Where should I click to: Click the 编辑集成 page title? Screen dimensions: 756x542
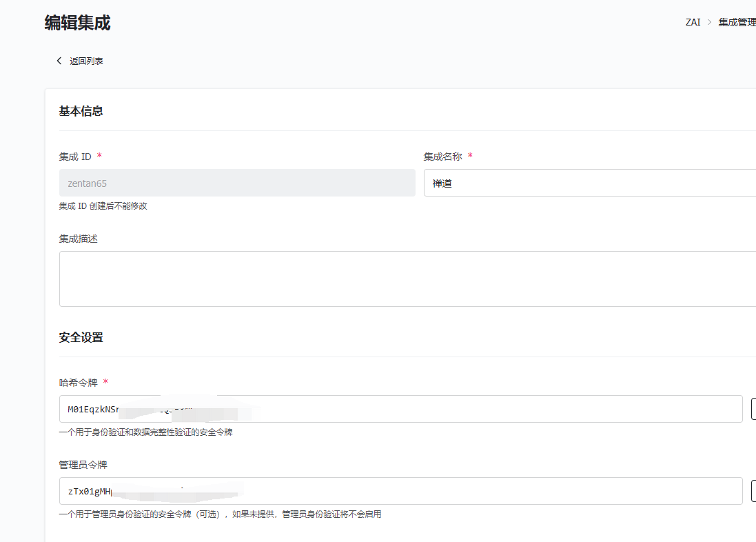78,23
